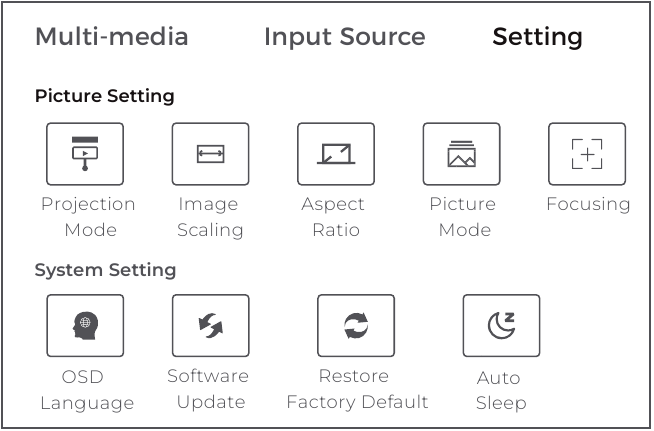Screen dimensions: 654x431
Task: Select the Image Scaling icon
Action: coord(211,154)
